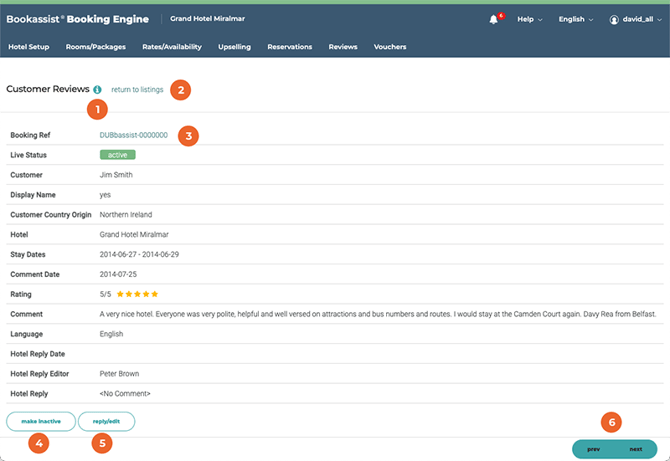670x461 pixels.
Task: Click the Display Name value yes
Action: tap(105, 195)
